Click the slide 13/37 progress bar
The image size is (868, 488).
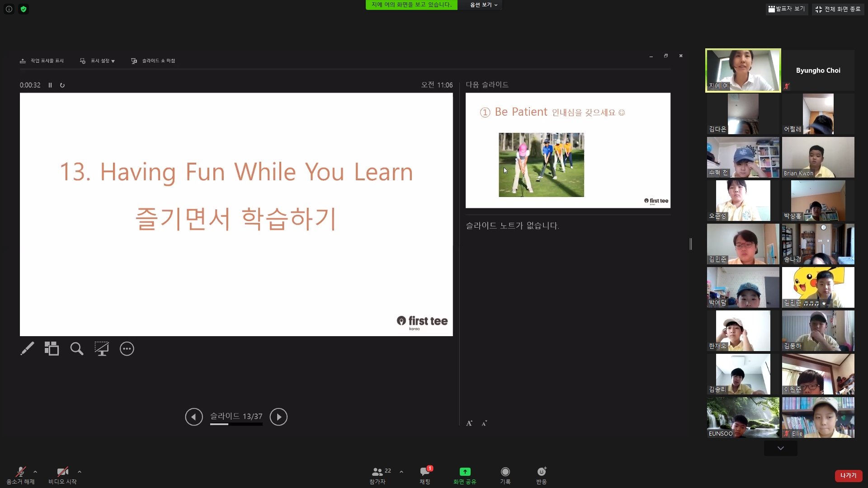[x=236, y=424]
